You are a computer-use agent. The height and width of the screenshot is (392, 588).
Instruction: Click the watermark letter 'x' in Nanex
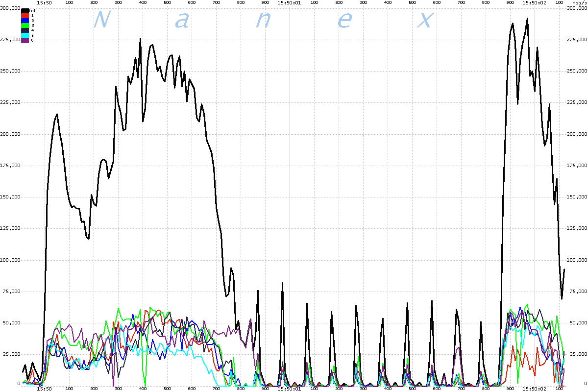[x=425, y=21]
